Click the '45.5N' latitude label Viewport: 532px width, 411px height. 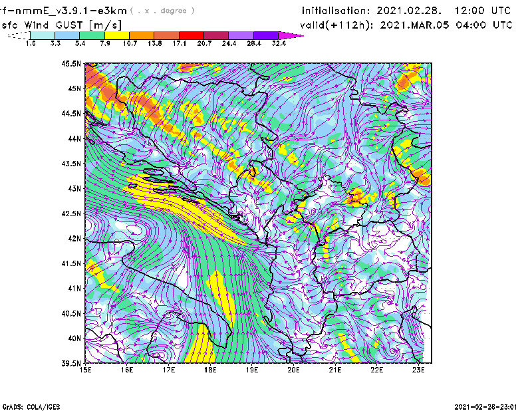tap(71, 63)
